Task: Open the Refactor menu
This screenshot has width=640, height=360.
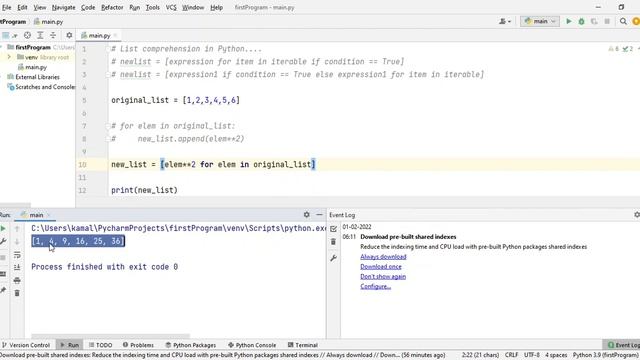Action: coord(112,7)
